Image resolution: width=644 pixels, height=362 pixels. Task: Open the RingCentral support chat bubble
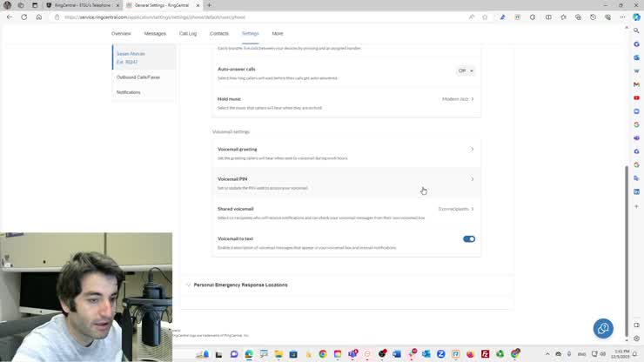tap(602, 328)
